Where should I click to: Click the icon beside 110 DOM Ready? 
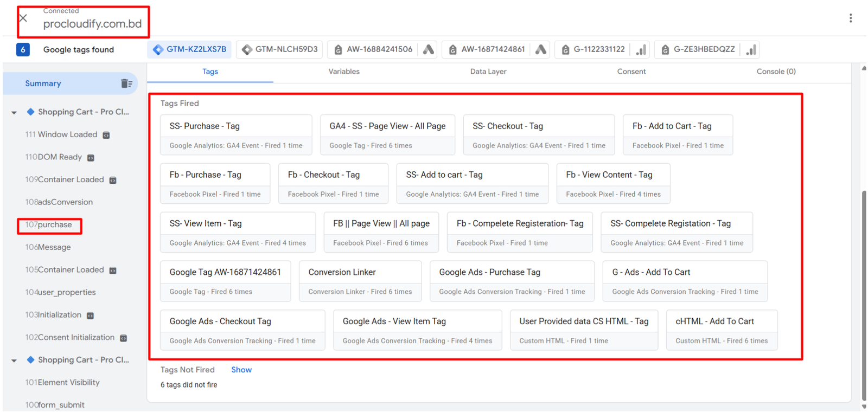coord(91,158)
